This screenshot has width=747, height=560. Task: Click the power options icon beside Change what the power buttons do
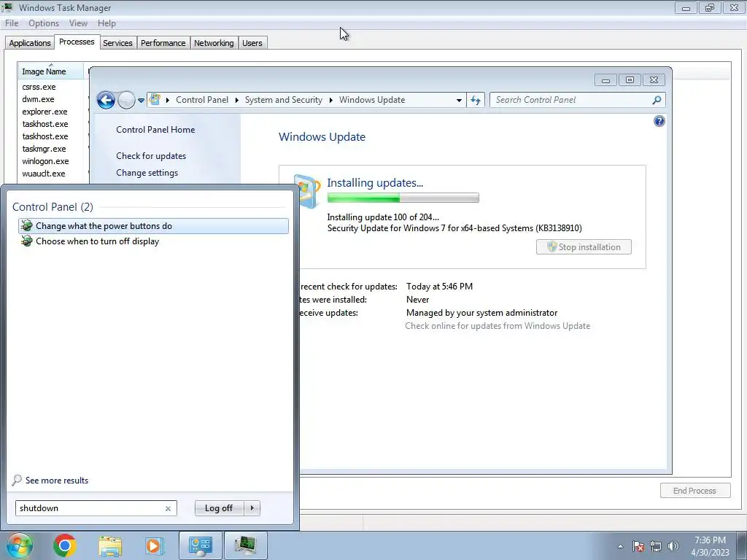coord(27,226)
